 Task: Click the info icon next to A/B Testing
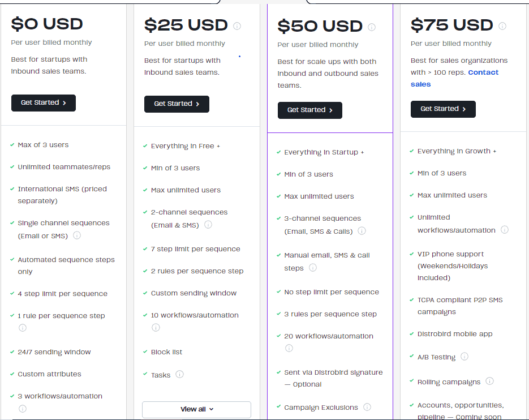(x=465, y=357)
